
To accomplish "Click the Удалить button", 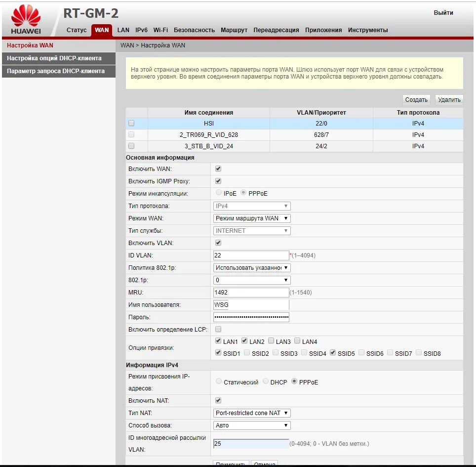I will tap(449, 100).
